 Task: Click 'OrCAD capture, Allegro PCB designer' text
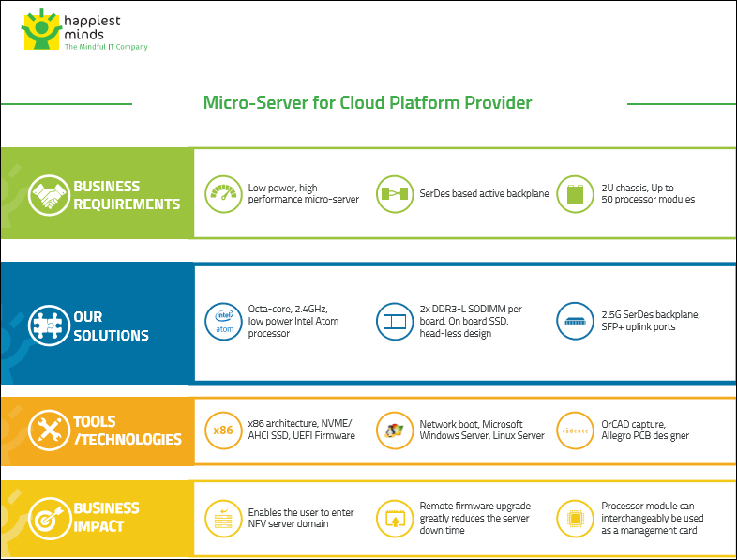click(x=645, y=430)
